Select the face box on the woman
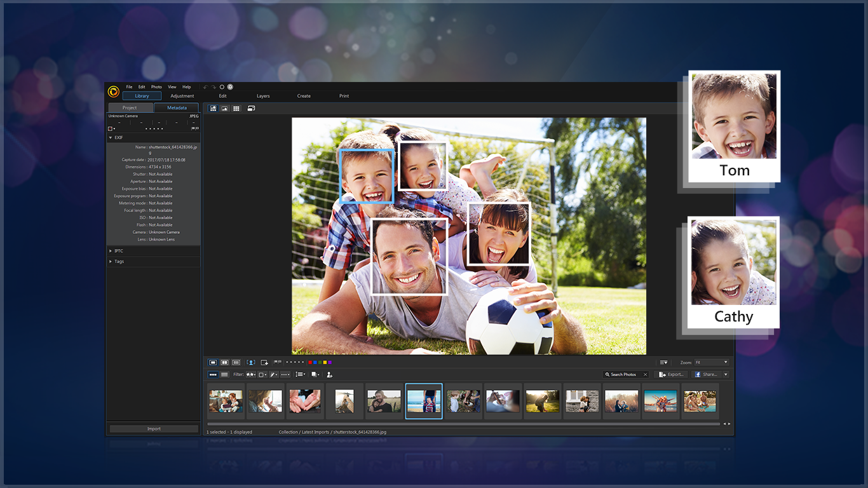Viewport: 868px width, 488px height. pos(499,233)
